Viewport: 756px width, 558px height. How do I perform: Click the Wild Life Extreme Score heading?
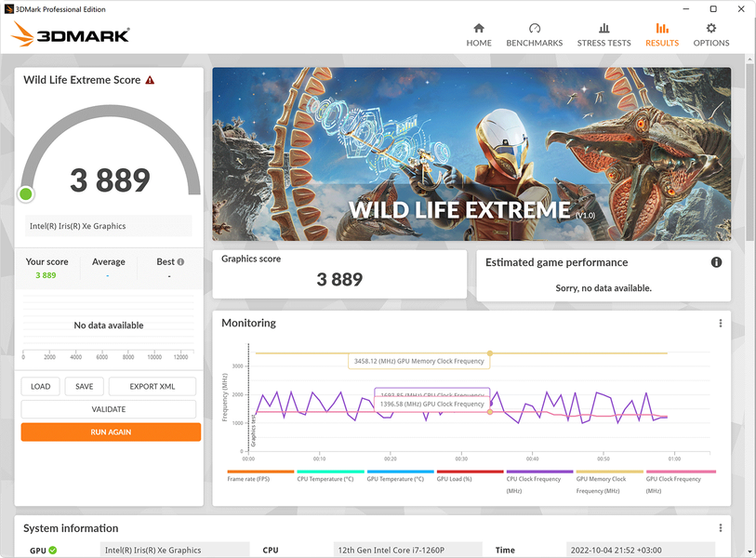coord(82,80)
